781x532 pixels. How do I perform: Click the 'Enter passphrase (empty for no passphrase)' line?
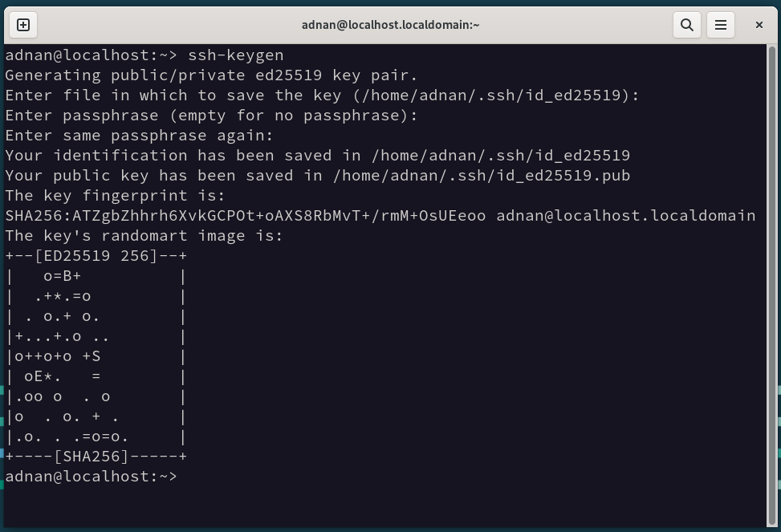(211, 116)
